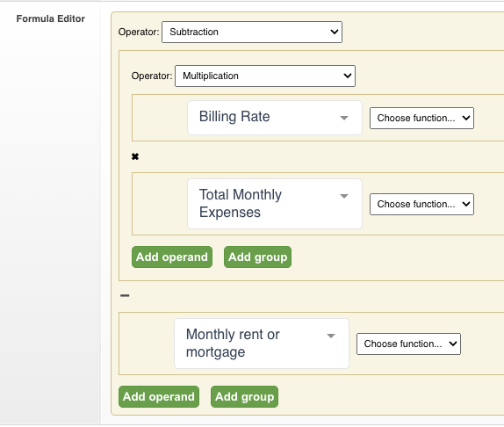Screen dimensions: 504x427
Task: Add operand to the Multiplication group
Action: pos(172,257)
